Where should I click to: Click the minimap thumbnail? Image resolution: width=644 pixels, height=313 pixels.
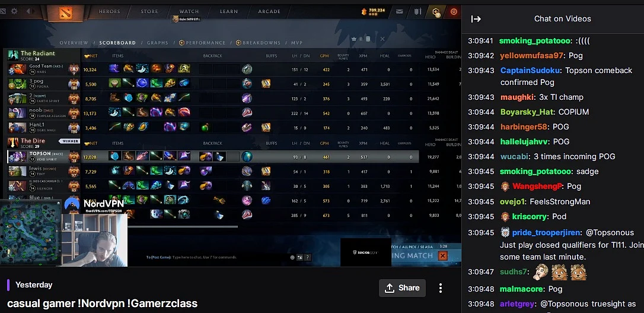pyautogui.click(x=31, y=231)
